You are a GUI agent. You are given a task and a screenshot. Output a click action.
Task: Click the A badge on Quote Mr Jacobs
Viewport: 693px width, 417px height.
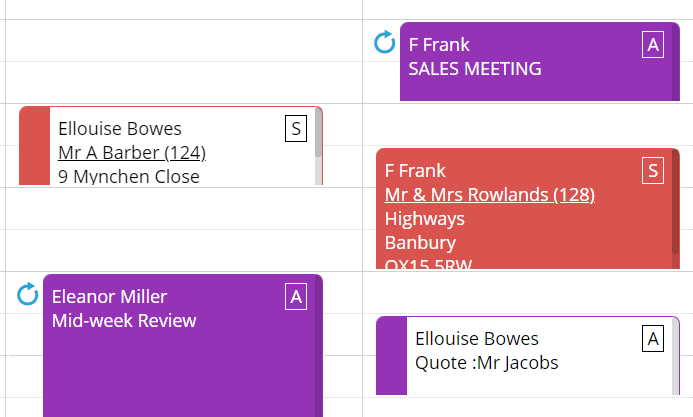click(x=653, y=339)
